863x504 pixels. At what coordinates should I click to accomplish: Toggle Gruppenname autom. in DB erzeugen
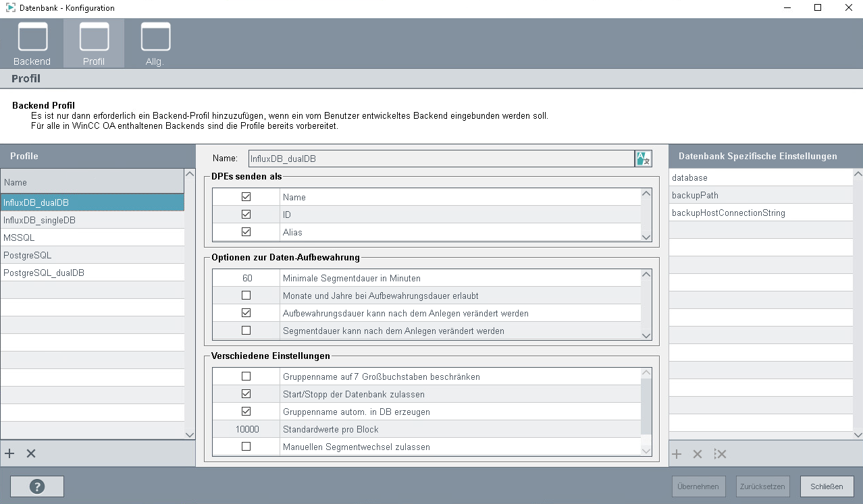click(x=246, y=412)
